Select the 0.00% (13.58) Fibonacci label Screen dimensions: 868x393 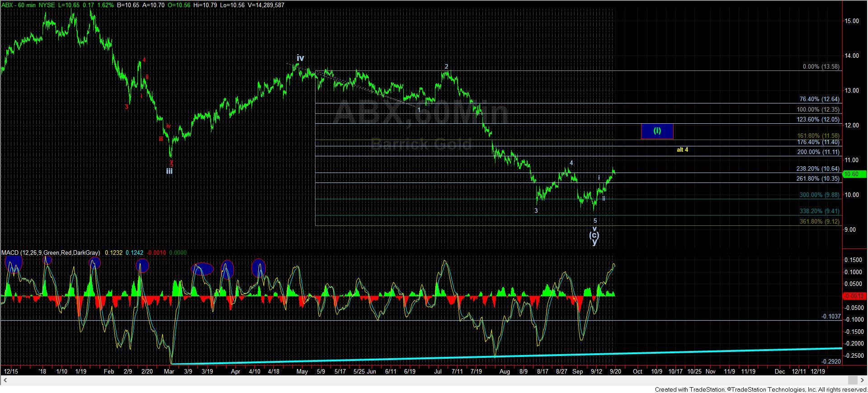[x=821, y=66]
